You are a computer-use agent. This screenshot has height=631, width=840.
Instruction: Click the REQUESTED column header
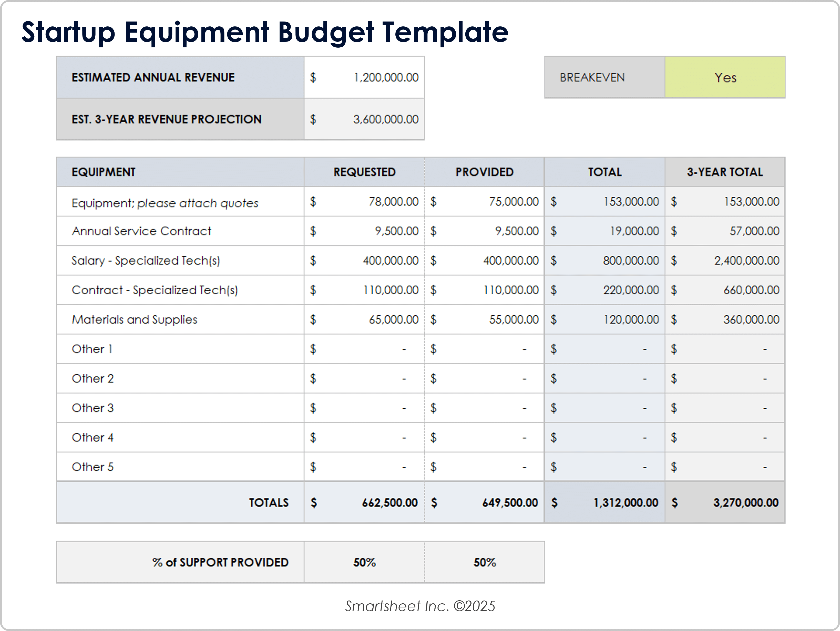point(363,172)
